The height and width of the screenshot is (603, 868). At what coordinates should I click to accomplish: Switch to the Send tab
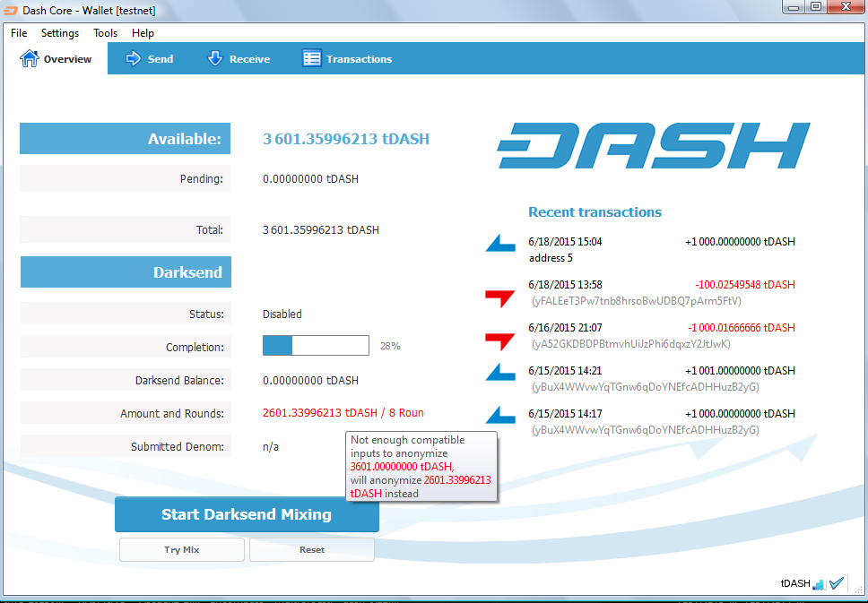click(149, 58)
